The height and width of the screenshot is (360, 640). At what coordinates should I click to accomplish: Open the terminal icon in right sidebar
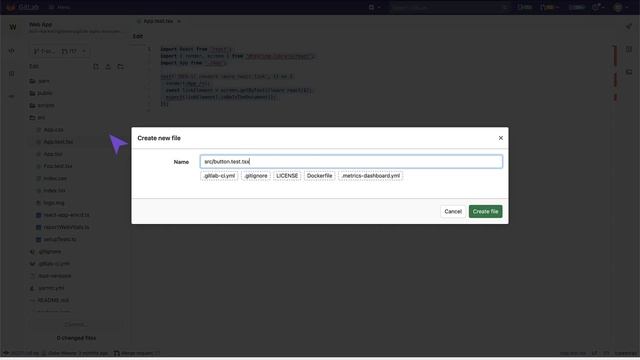(629, 72)
